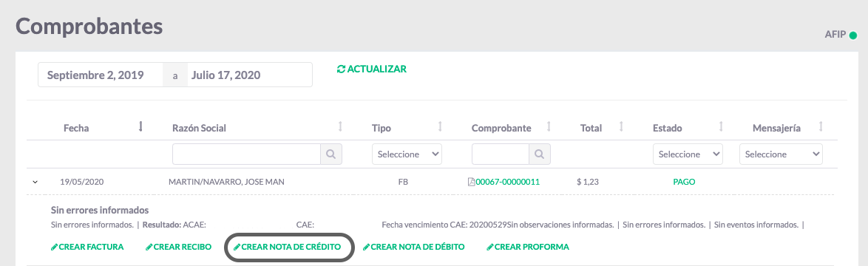Focus the Comprobante filter text box
The width and height of the screenshot is (868, 266).
pos(501,154)
